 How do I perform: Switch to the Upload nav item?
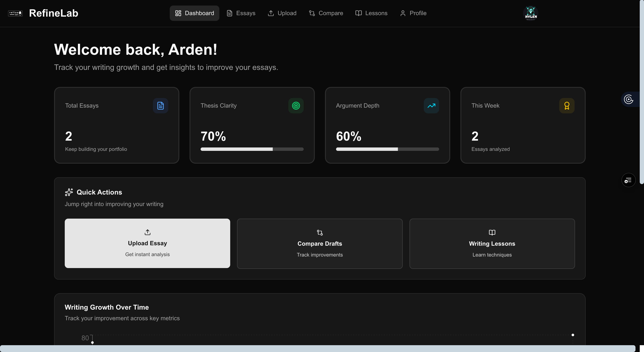coord(282,13)
